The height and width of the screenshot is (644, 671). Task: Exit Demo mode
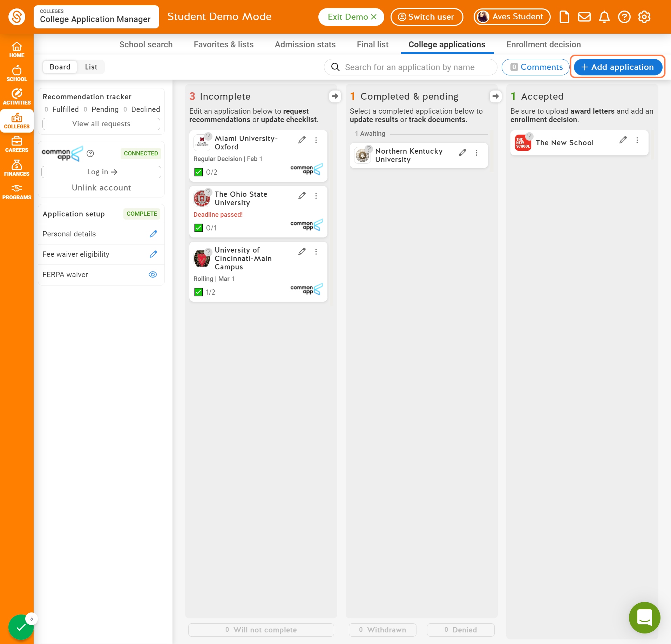[x=352, y=17]
